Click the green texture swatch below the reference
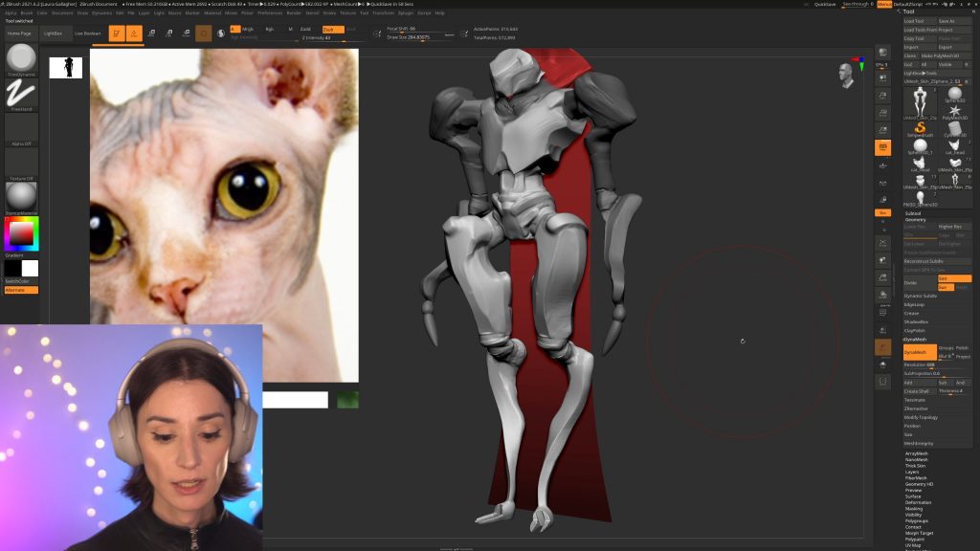Viewport: 980px width, 551px height. pyautogui.click(x=347, y=400)
